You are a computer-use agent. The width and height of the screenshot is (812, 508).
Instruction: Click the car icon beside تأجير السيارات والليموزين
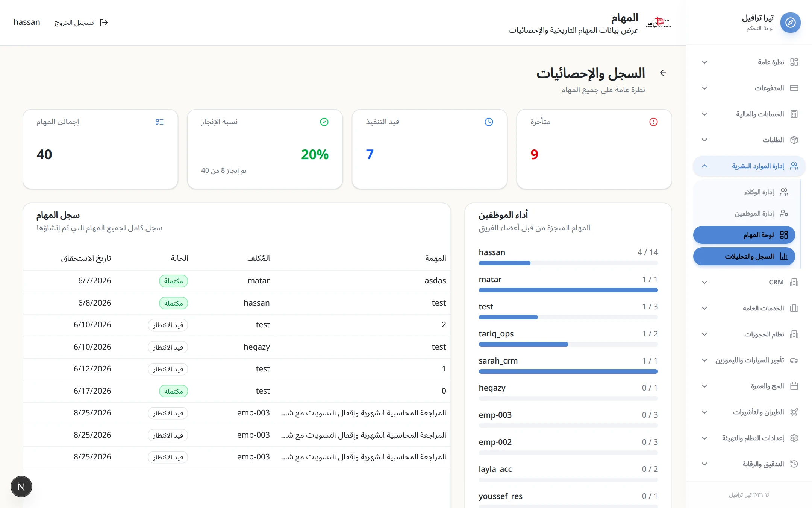[x=794, y=360]
